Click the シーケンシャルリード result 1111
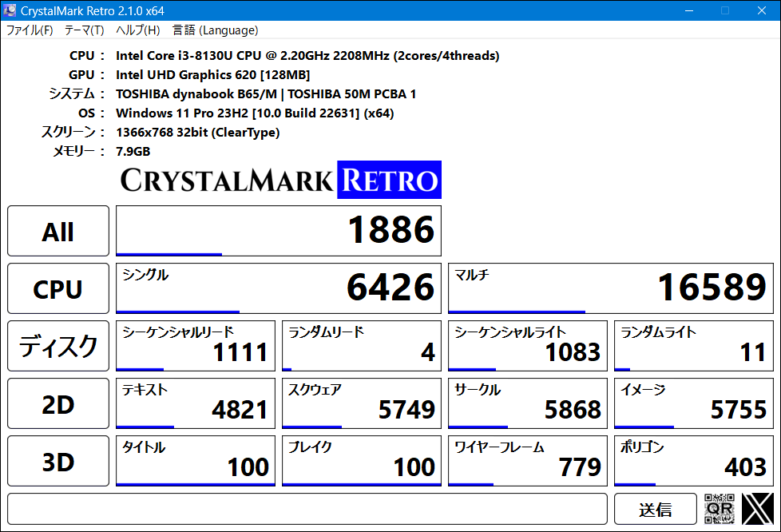 [195, 346]
